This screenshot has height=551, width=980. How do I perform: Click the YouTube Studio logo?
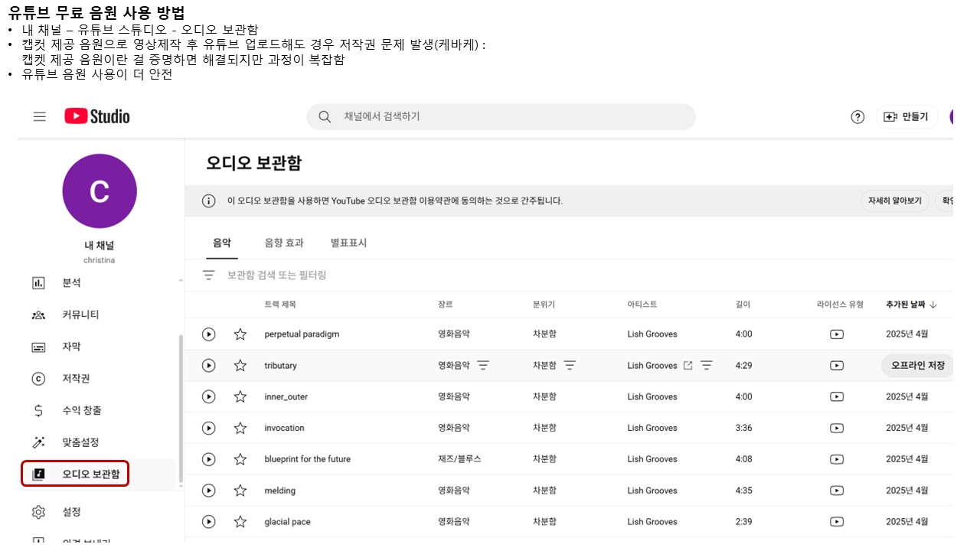96,116
